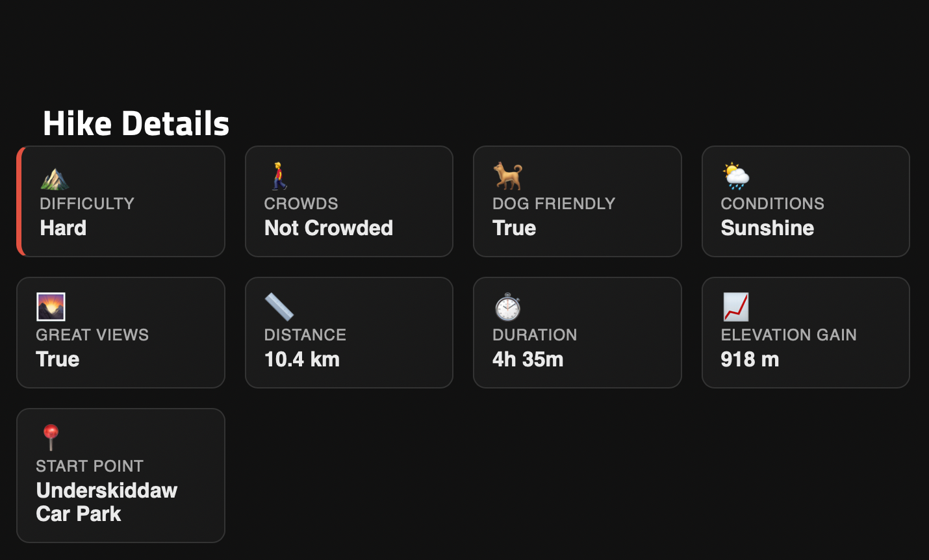Click the sun and rain cloud Conditions icon

coord(736,176)
